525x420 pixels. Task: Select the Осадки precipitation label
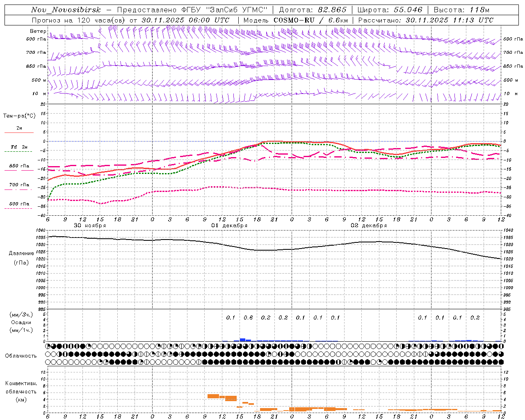coord(21,322)
